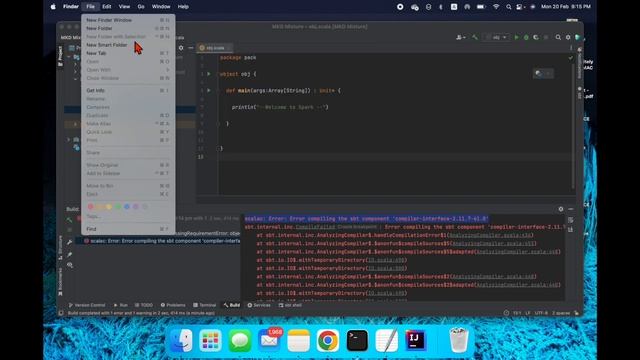Open Problems tool window tab
640x360 pixels.
[173, 305]
